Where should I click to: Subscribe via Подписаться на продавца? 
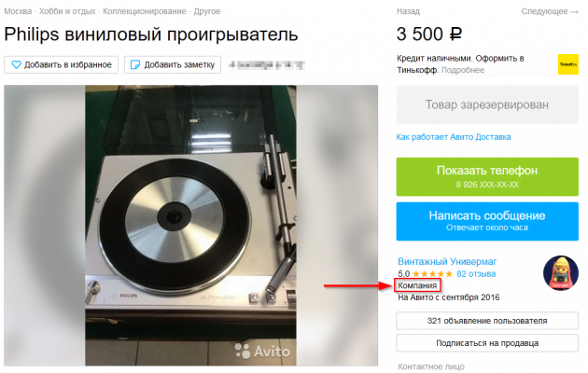(487, 343)
